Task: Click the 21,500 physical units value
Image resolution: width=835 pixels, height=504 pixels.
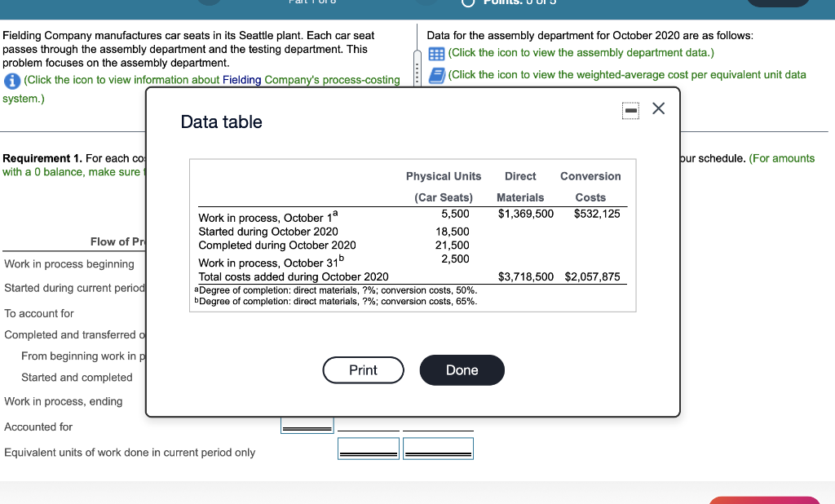Action: pos(452,245)
